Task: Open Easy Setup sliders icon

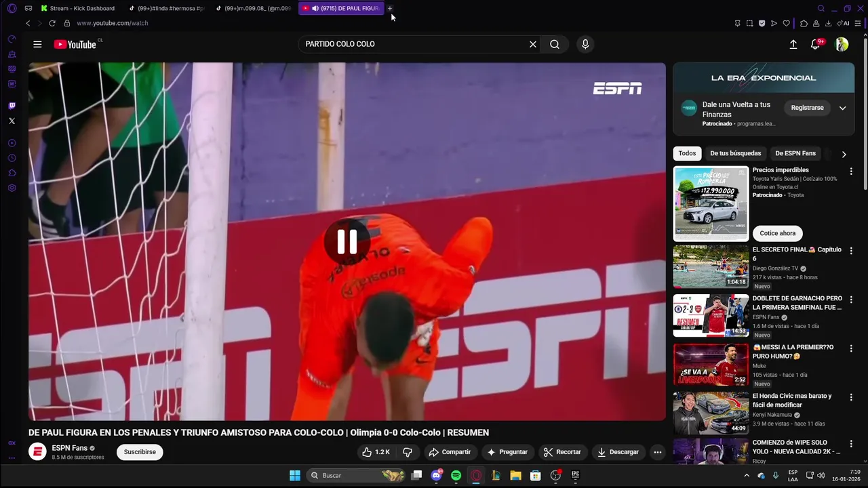Action: [859, 23]
